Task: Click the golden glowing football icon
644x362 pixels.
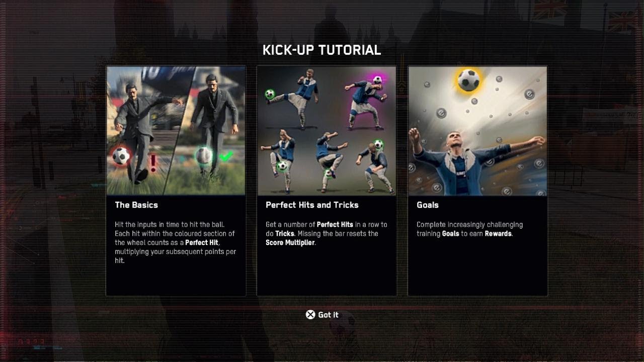Action: point(468,80)
